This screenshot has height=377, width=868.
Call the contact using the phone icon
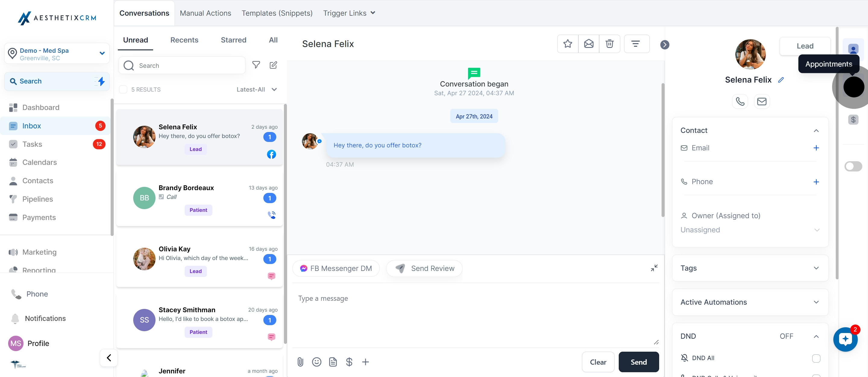pos(740,102)
